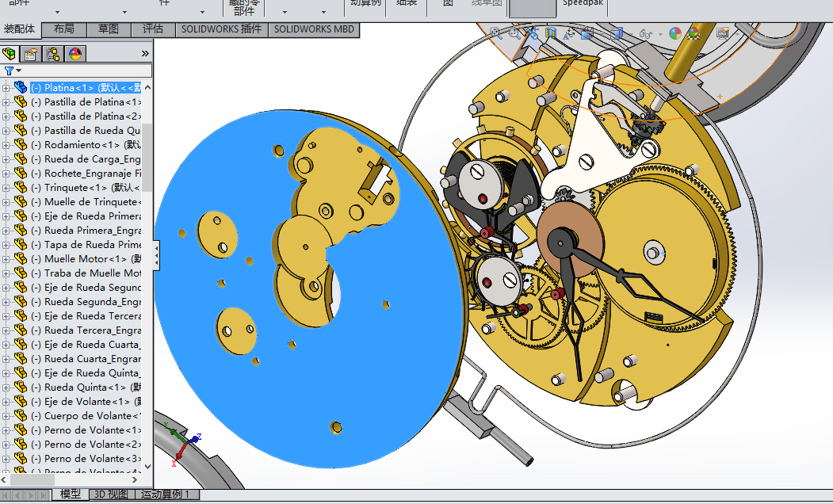Click the Cuerpo de Volante component icon
833x504 pixels.
click(20, 415)
